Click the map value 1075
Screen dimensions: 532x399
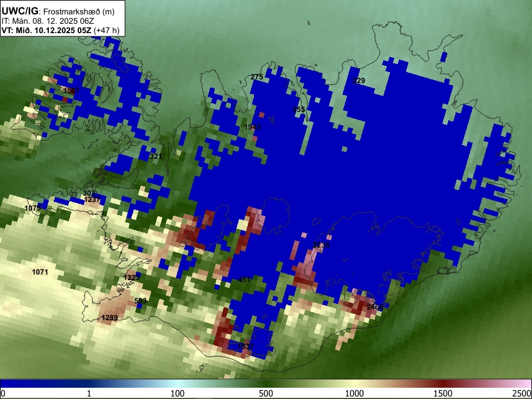(x=33, y=208)
